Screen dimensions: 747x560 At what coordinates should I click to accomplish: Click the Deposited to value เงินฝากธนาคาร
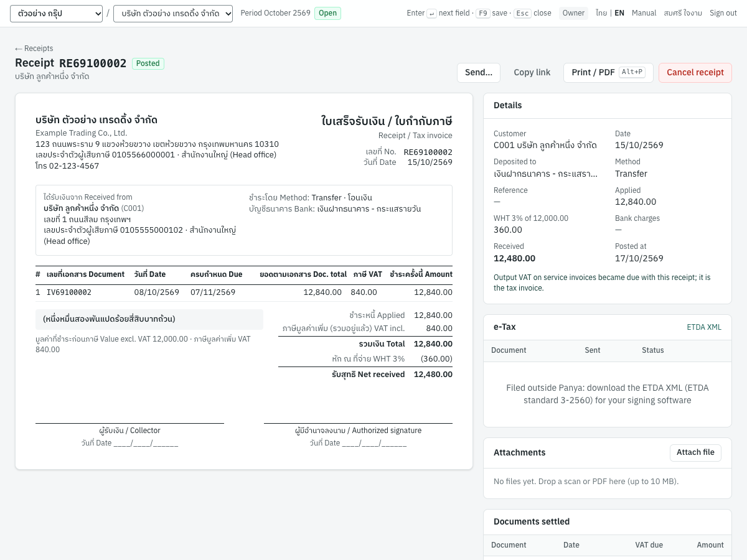click(x=545, y=174)
